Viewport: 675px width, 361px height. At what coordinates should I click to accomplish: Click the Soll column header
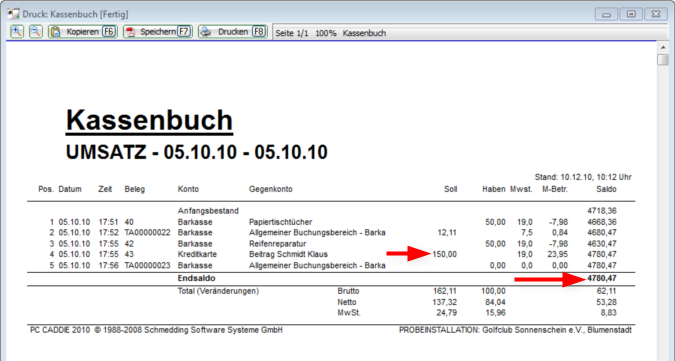point(451,189)
